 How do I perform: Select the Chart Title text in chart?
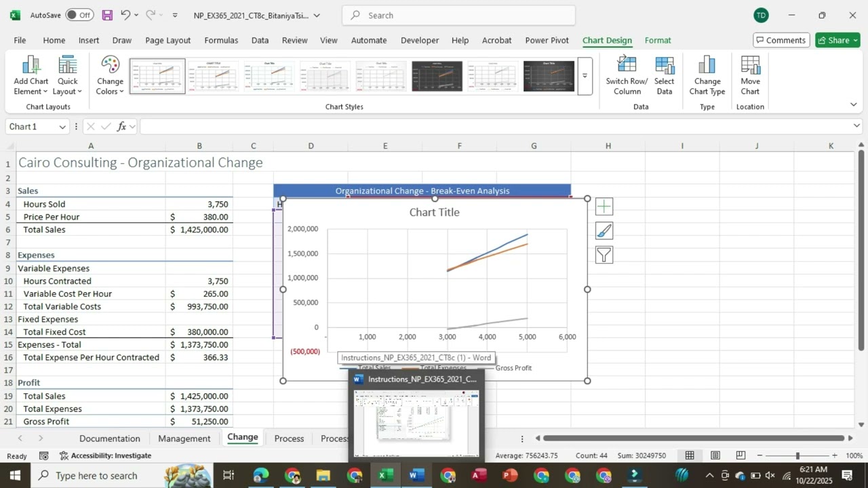coord(434,212)
